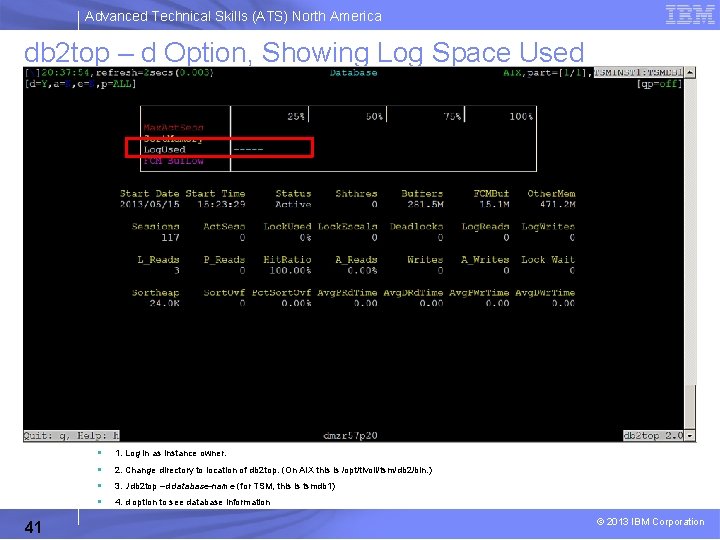The image size is (720, 540).
Task: Click the 'LockEscals' column header
Action: 348,226
